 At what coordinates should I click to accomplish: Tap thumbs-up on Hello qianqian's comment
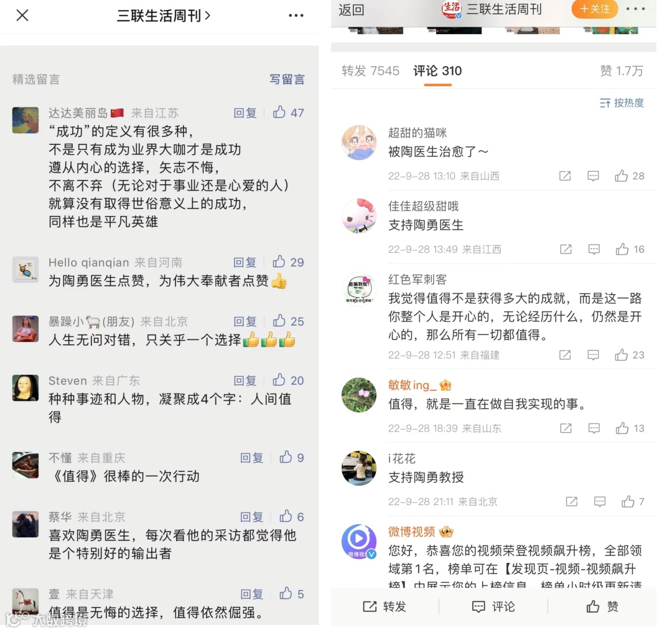click(x=279, y=262)
